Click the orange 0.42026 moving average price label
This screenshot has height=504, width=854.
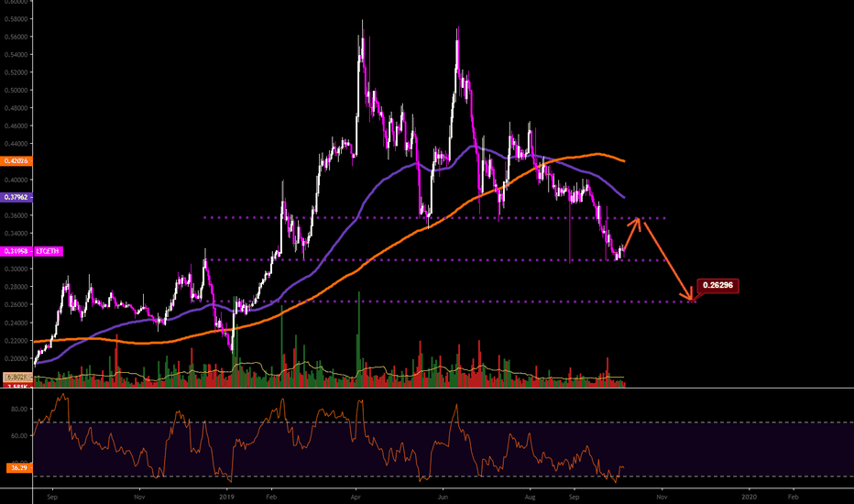pos(16,161)
